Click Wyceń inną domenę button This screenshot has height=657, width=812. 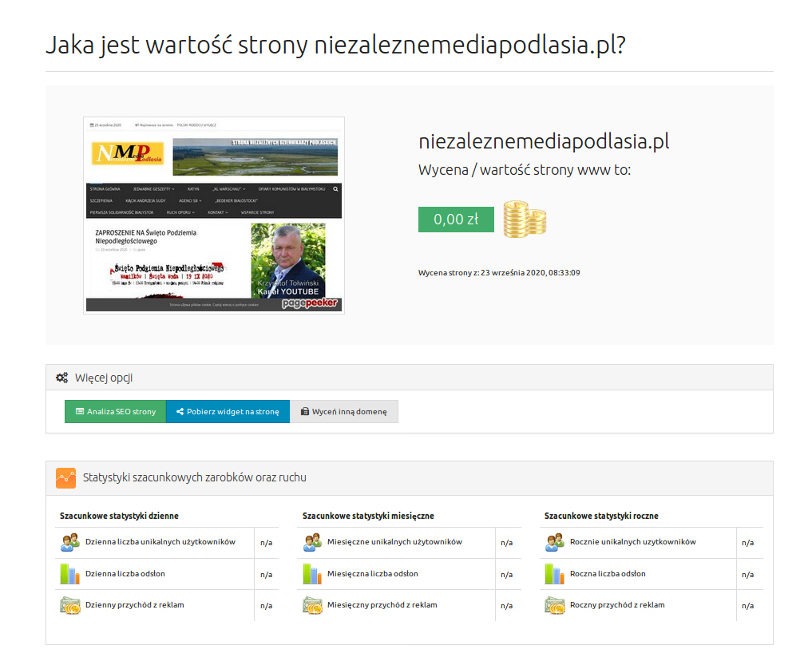344,412
